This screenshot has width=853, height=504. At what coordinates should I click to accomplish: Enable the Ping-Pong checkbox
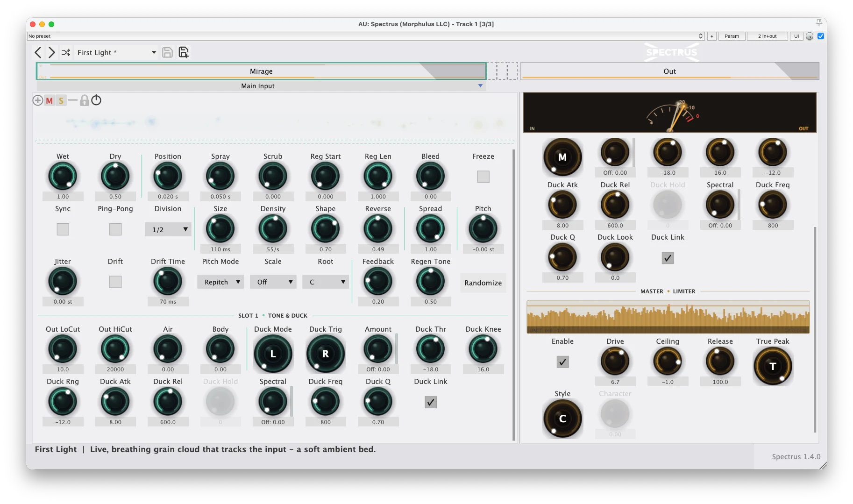coord(115,229)
